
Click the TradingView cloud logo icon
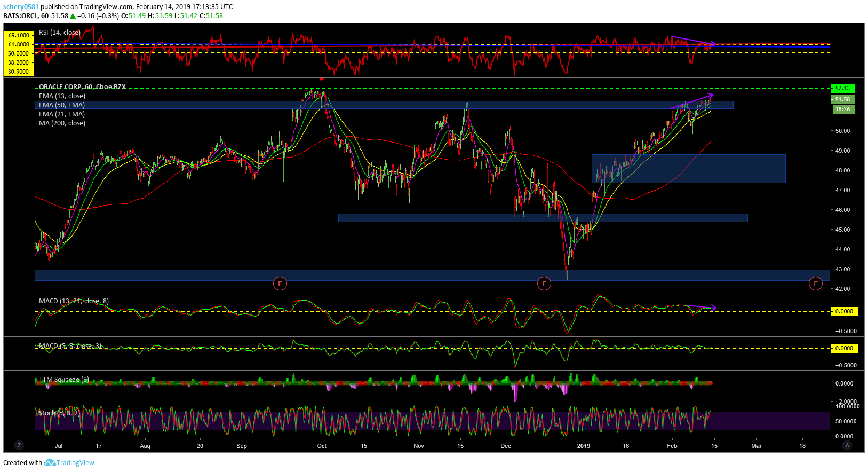click(x=50, y=463)
